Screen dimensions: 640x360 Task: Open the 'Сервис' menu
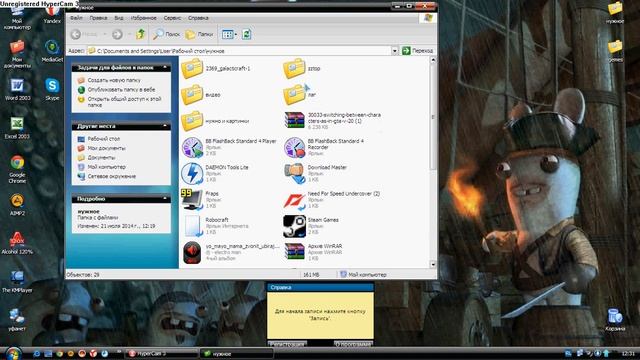(172, 18)
